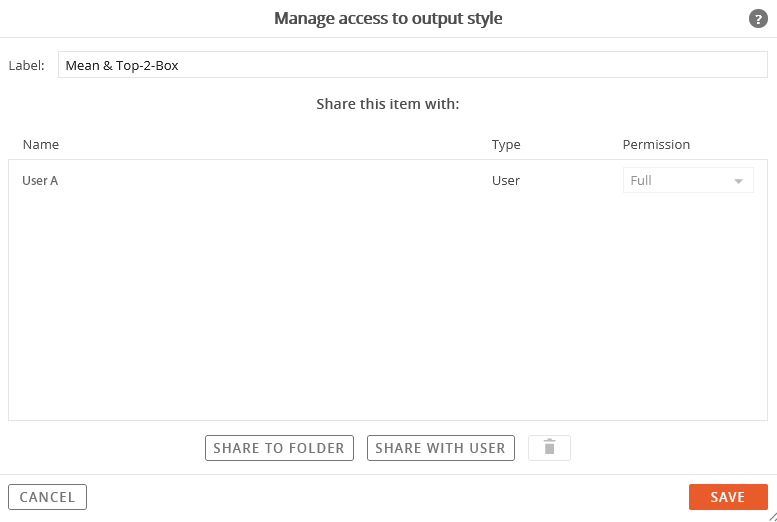Click the resize grip in dialog corner

tap(771, 516)
